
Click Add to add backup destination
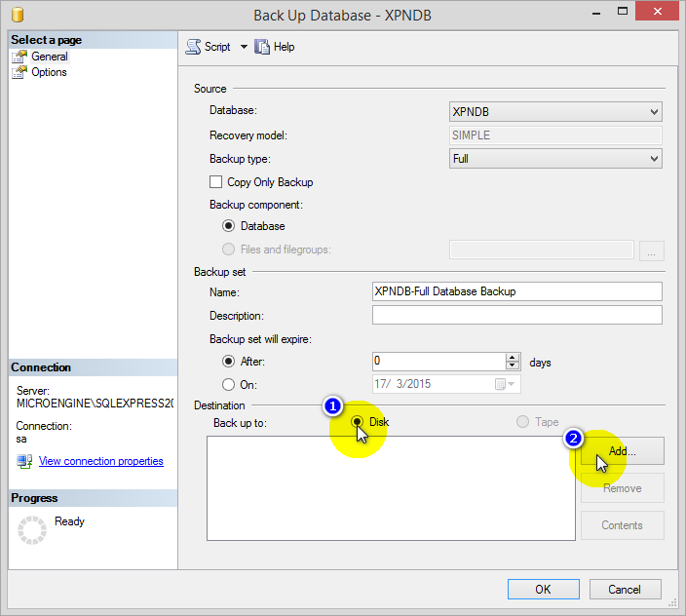622,451
